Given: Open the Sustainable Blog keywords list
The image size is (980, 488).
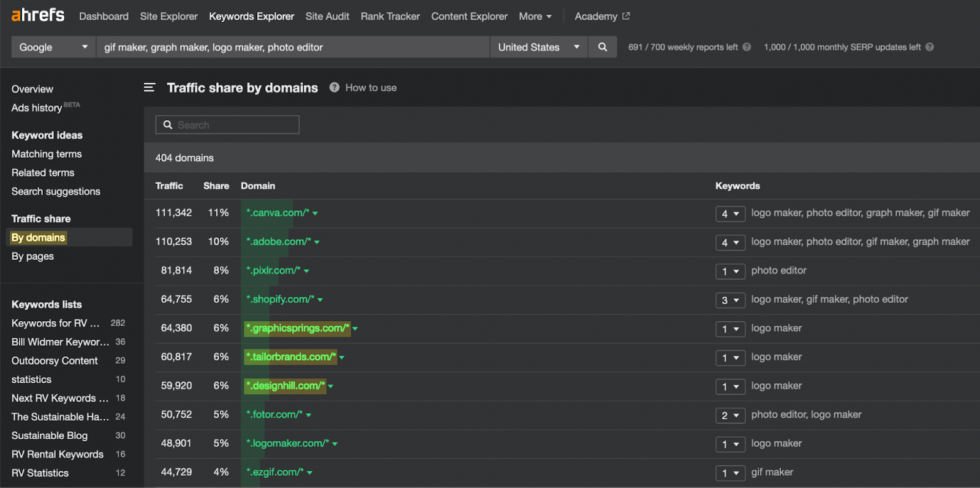Looking at the screenshot, I should 50,435.
